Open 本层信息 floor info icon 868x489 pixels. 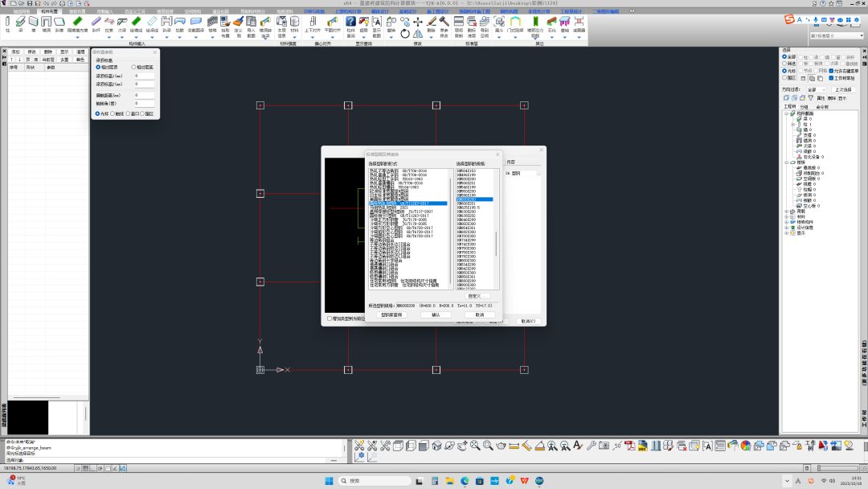coord(282,21)
